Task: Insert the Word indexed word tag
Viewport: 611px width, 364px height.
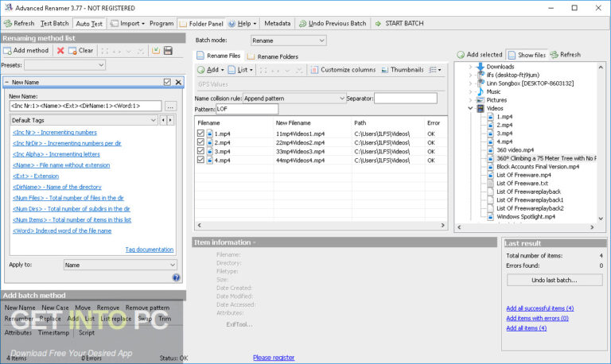Action: (x=62, y=230)
